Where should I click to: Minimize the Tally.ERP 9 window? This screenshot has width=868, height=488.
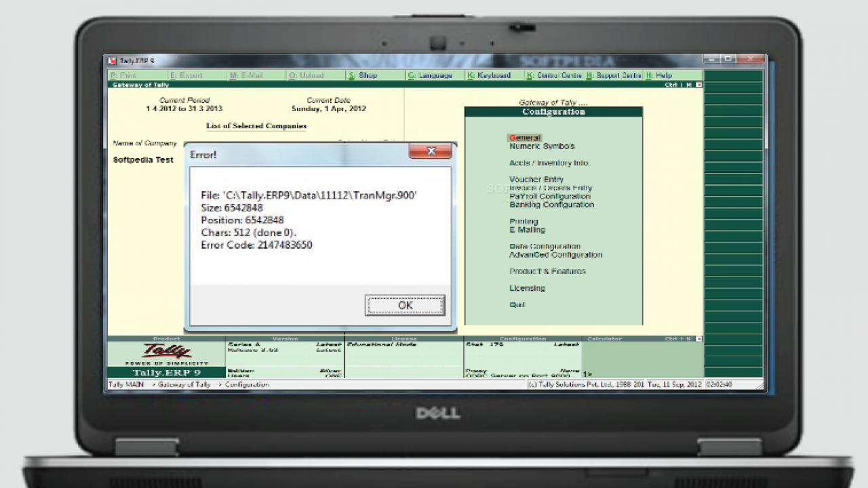(x=711, y=60)
